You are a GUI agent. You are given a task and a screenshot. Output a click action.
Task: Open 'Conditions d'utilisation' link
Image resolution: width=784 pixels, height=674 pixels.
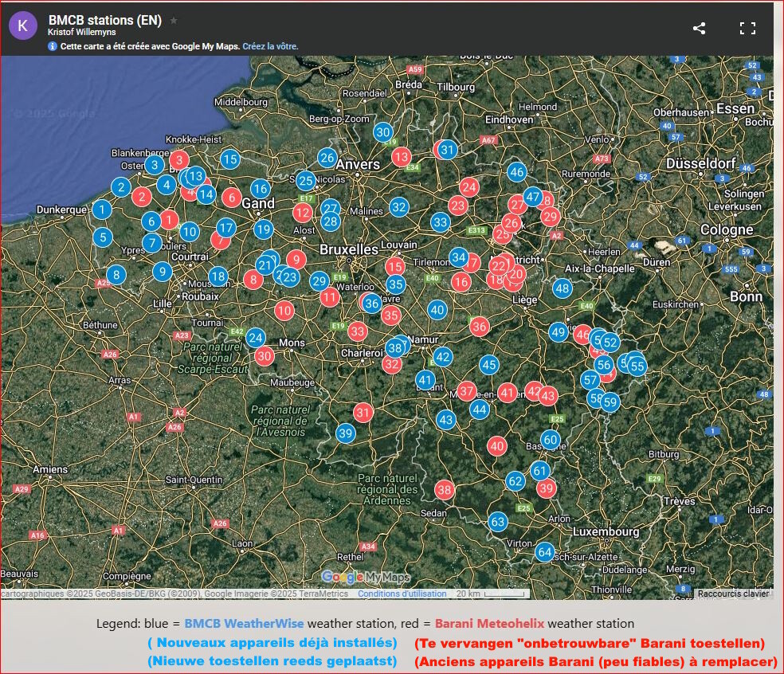tap(402, 594)
